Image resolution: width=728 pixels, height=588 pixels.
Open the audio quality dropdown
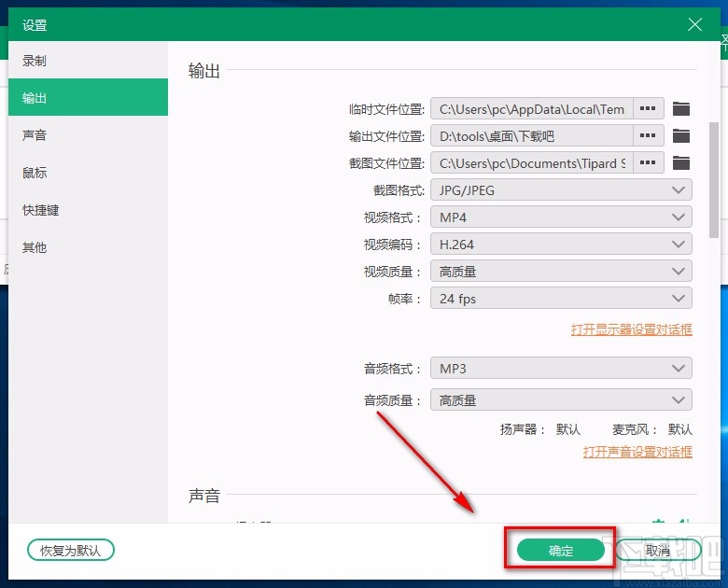[561, 399]
